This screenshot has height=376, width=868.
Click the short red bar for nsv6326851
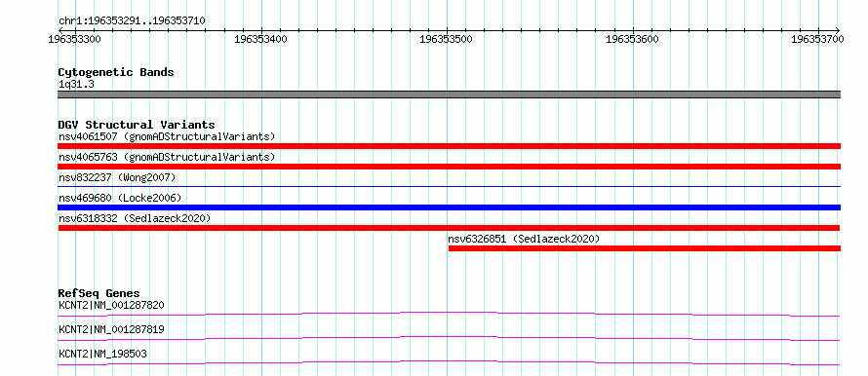pyautogui.click(x=645, y=248)
